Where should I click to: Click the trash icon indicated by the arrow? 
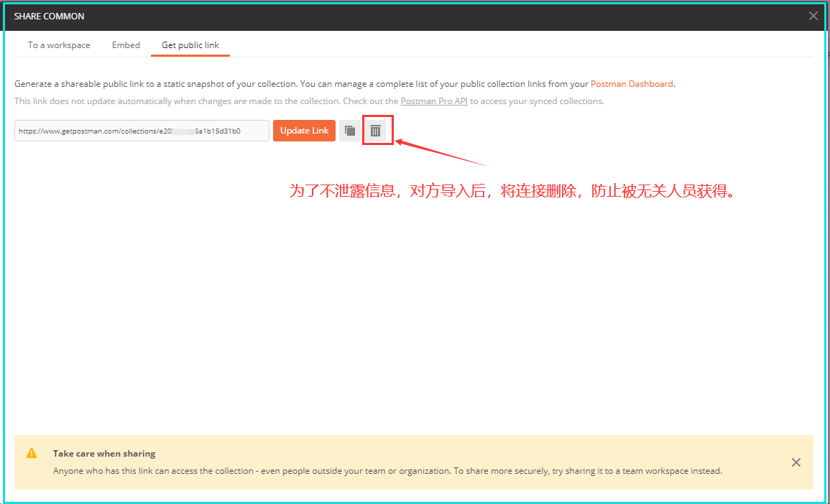click(x=377, y=130)
